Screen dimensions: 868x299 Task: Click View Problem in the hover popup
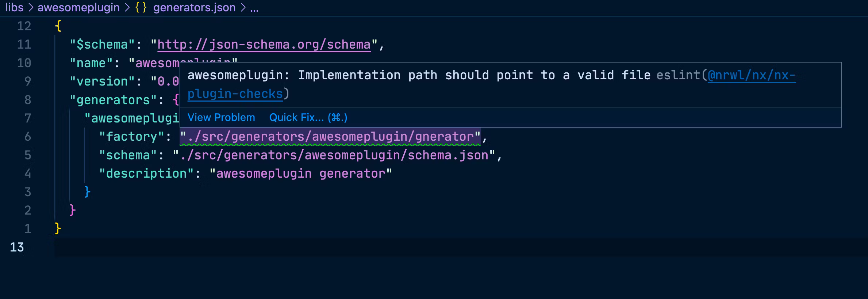(x=221, y=118)
